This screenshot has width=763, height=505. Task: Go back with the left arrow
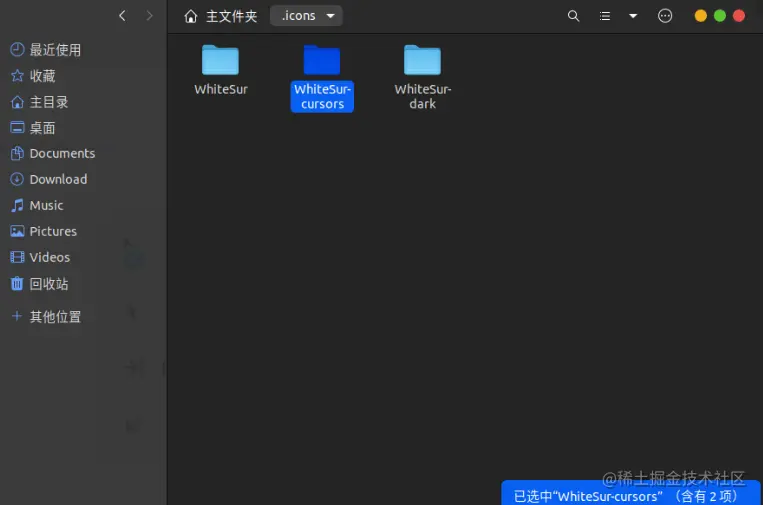pyautogui.click(x=122, y=16)
